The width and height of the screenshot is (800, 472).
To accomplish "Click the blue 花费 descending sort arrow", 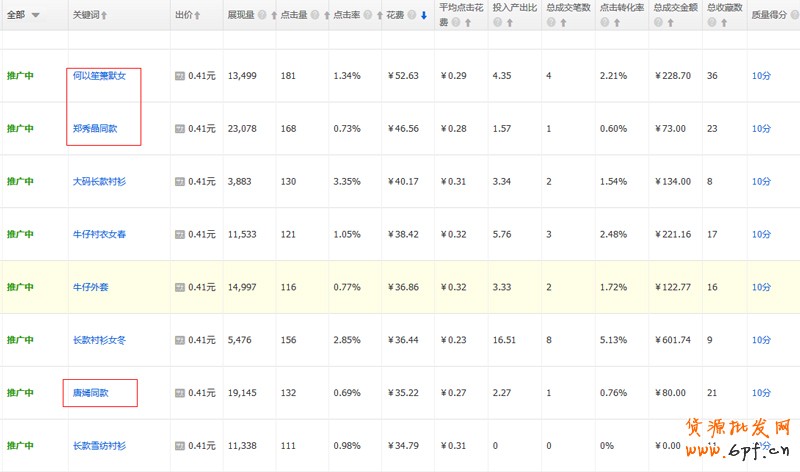I will [x=424, y=15].
